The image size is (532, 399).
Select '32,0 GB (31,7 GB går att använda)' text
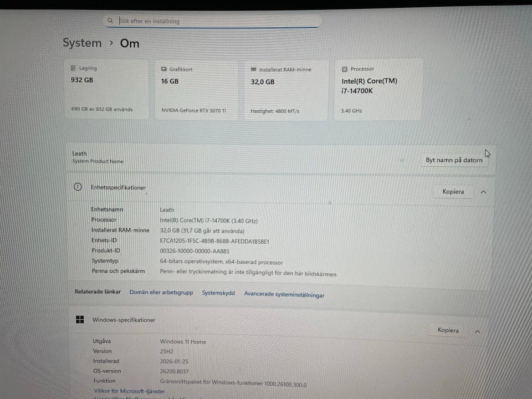[202, 231]
